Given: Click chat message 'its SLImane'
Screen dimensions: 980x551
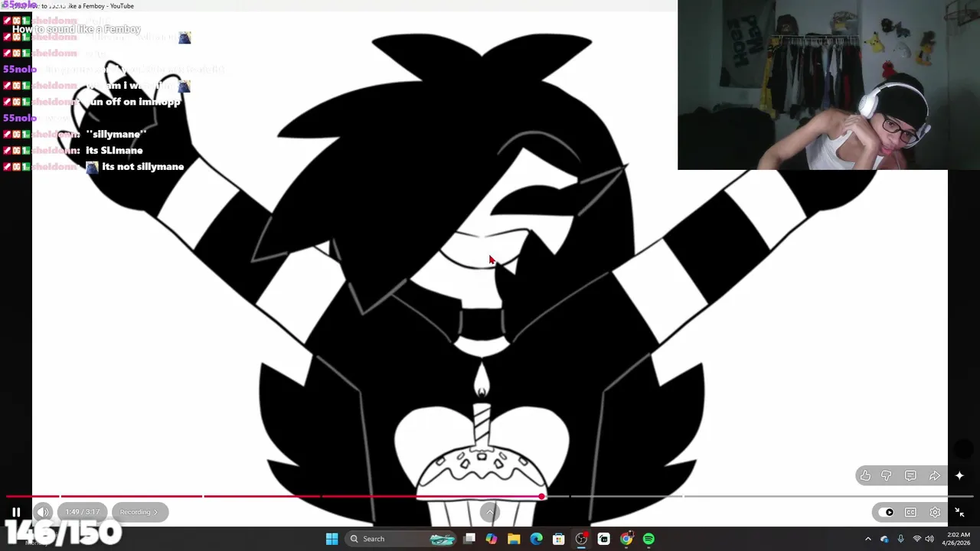Looking at the screenshot, I should pyautogui.click(x=114, y=151).
